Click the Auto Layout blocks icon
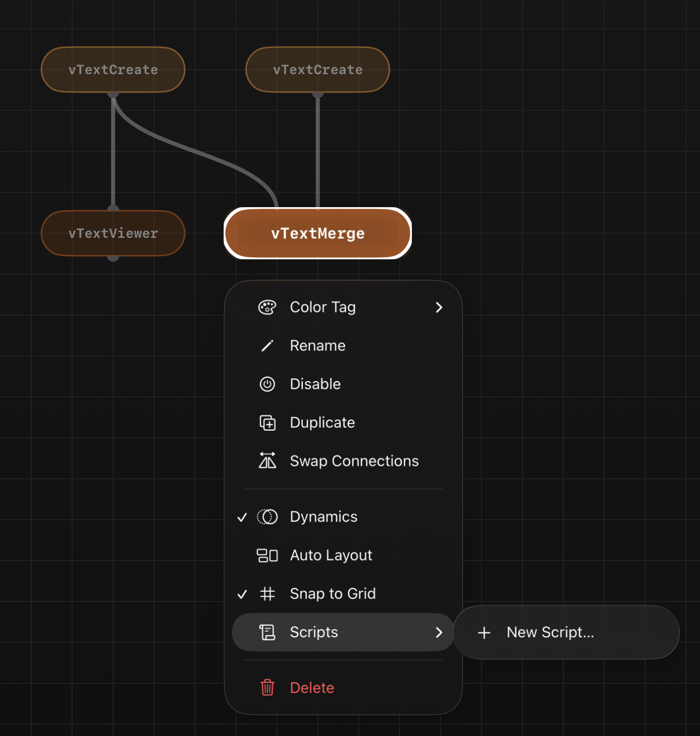700x736 pixels. pos(267,555)
